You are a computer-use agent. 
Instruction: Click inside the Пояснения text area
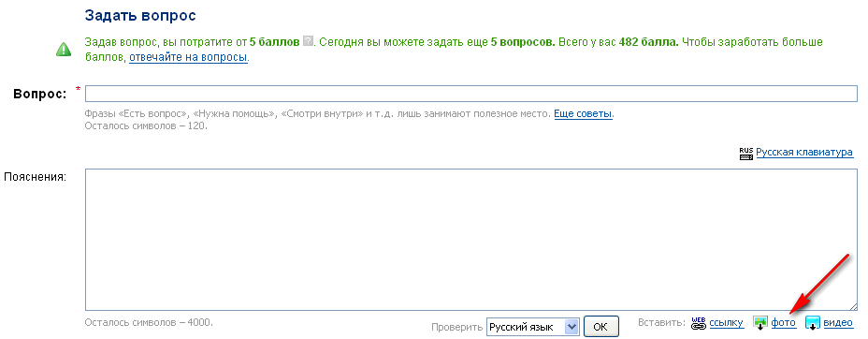(471, 240)
